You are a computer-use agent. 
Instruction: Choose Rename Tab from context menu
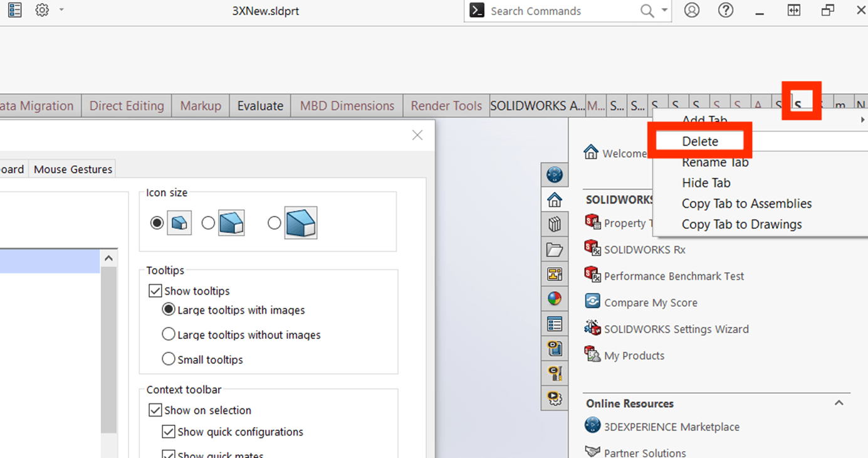pyautogui.click(x=715, y=162)
